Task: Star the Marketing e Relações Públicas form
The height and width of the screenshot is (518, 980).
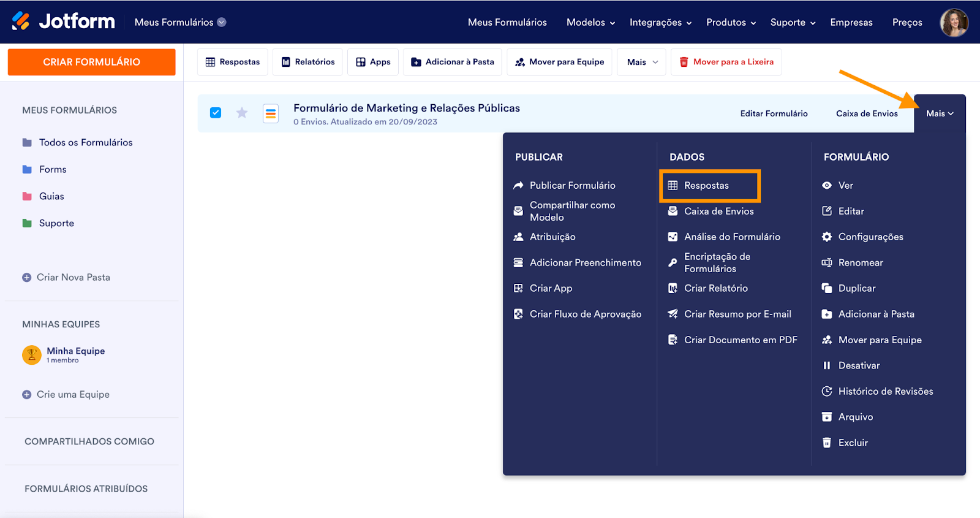Action: [242, 113]
